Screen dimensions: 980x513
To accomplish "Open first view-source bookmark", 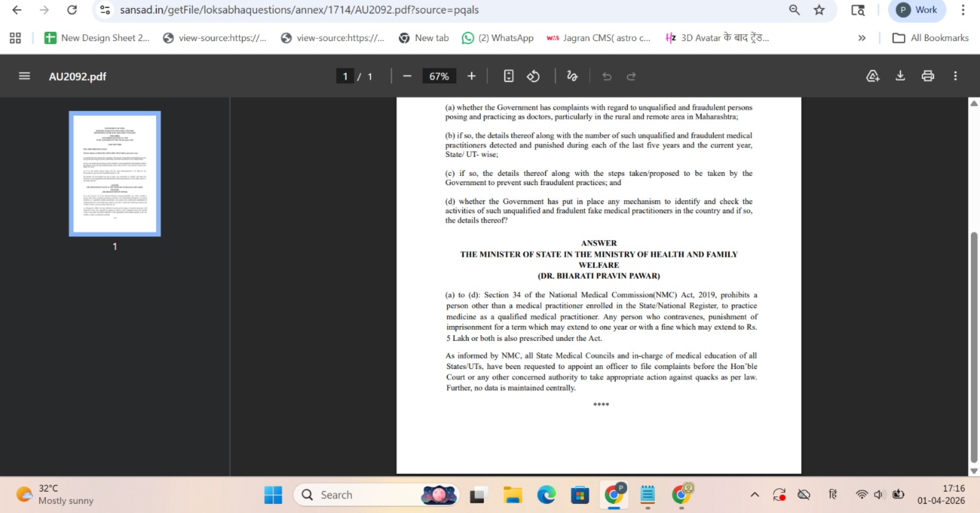I will [x=214, y=38].
